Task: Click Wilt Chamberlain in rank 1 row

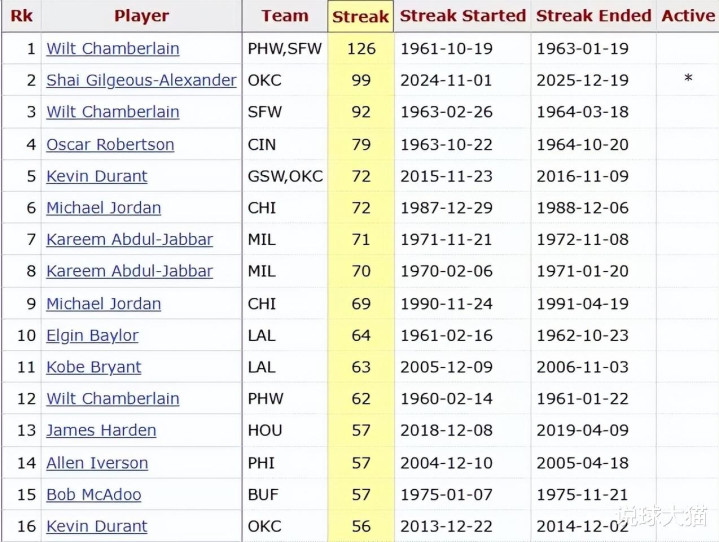Action: [x=113, y=48]
